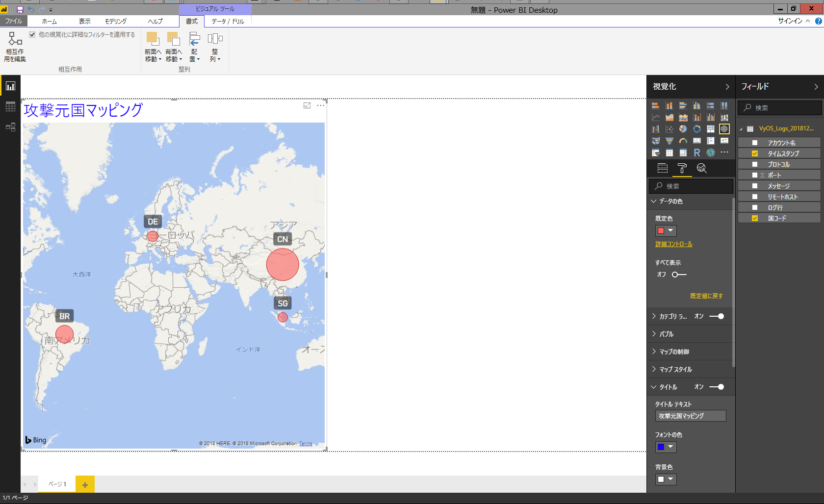This screenshot has height=504, width=824.
Task: Expand the マップの制御 section
Action: (654, 352)
